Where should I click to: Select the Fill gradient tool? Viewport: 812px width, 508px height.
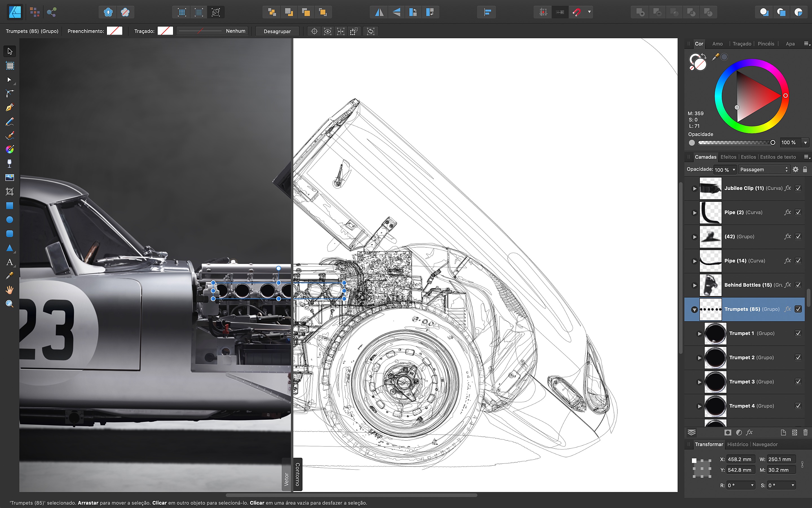[10, 150]
